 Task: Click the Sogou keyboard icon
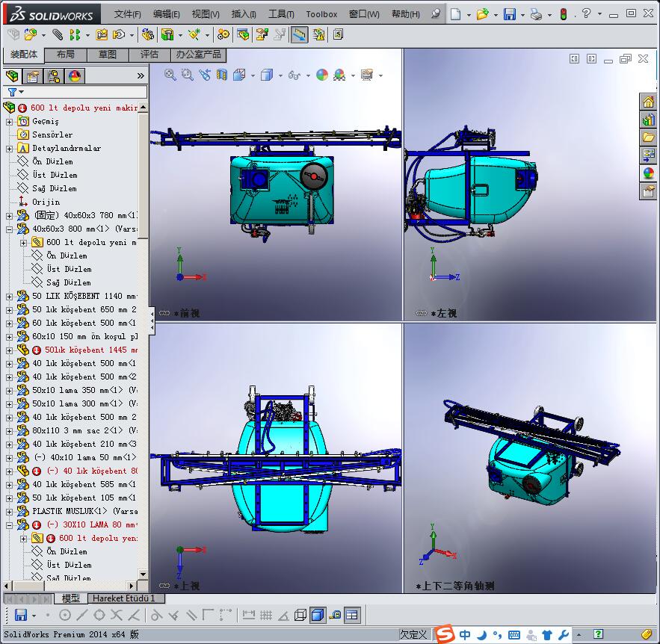[x=514, y=635]
